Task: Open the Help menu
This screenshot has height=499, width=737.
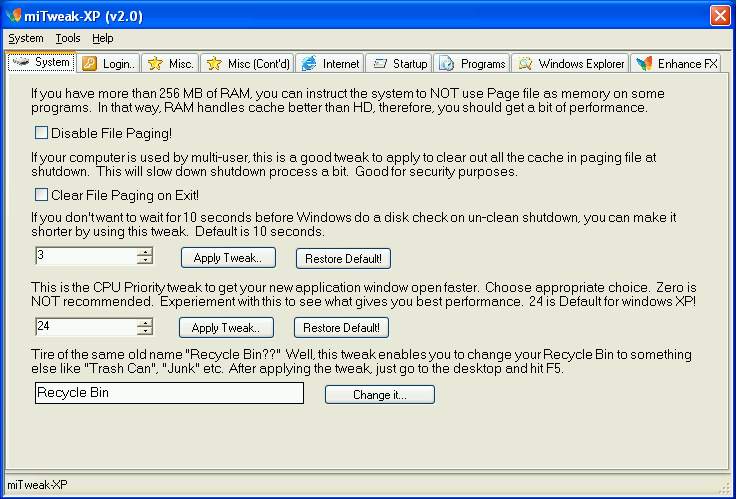Action: [102, 39]
